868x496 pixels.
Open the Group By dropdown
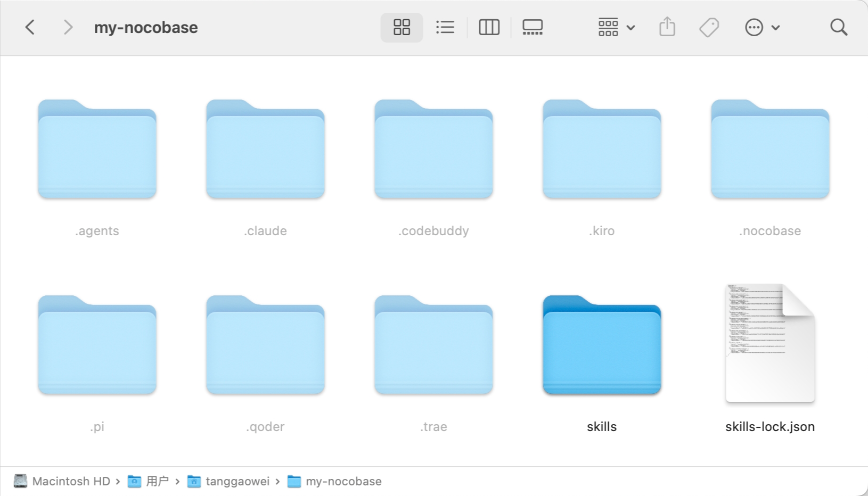click(616, 27)
